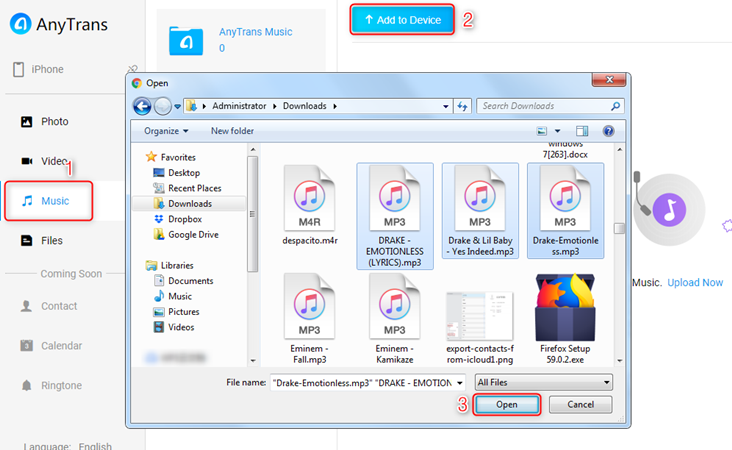Image resolution: width=732 pixels, height=450 pixels.
Task: Select Documents library in tree
Action: pos(183,281)
